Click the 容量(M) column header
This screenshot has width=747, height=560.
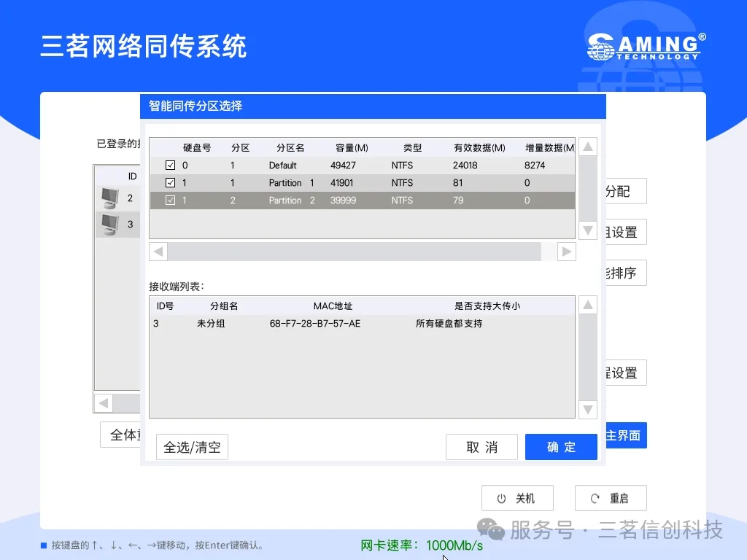coord(352,148)
